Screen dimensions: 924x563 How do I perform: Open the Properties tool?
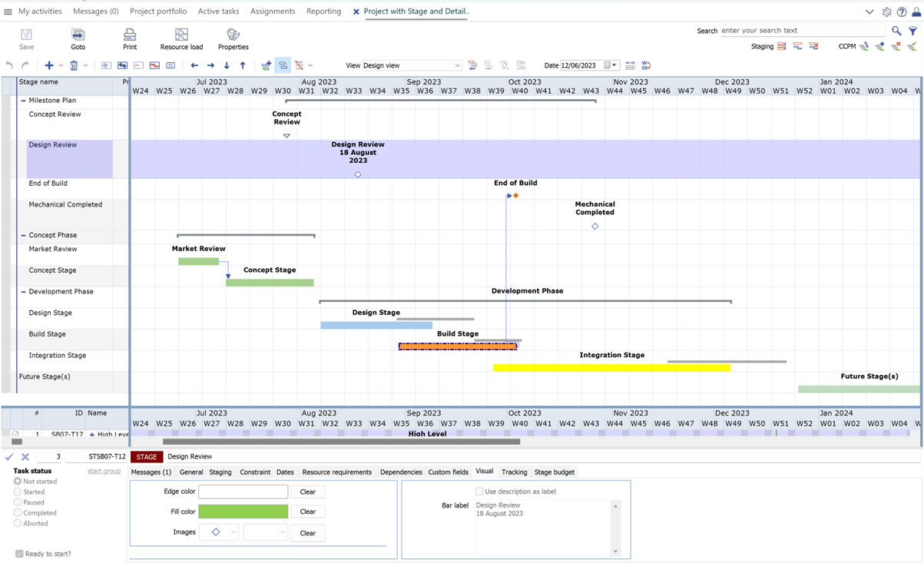[233, 39]
